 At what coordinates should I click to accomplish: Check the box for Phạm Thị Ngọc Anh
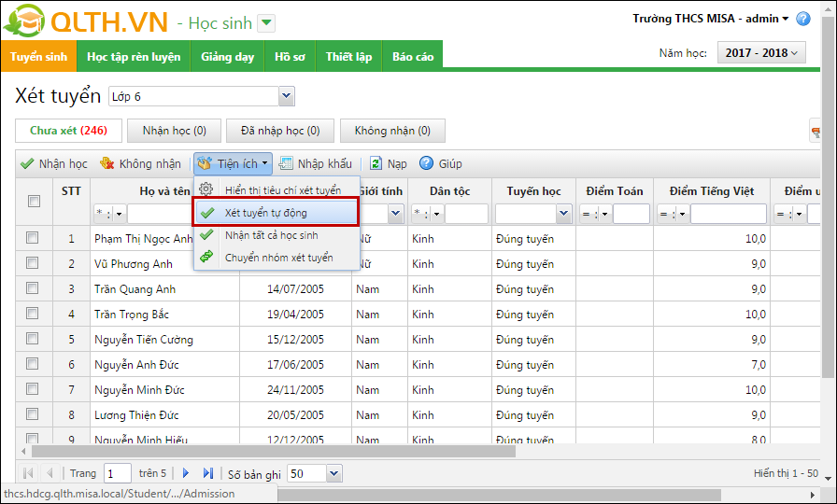pos(33,238)
